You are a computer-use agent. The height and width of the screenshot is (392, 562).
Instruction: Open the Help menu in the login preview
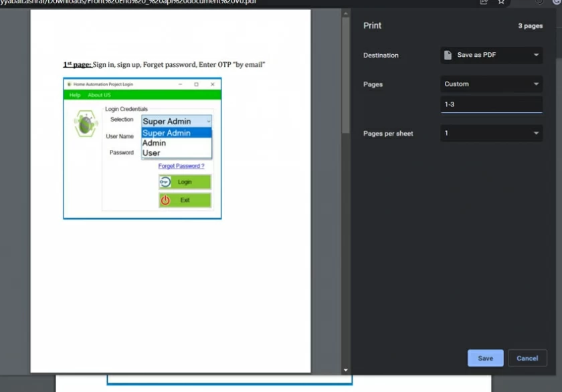click(x=74, y=94)
